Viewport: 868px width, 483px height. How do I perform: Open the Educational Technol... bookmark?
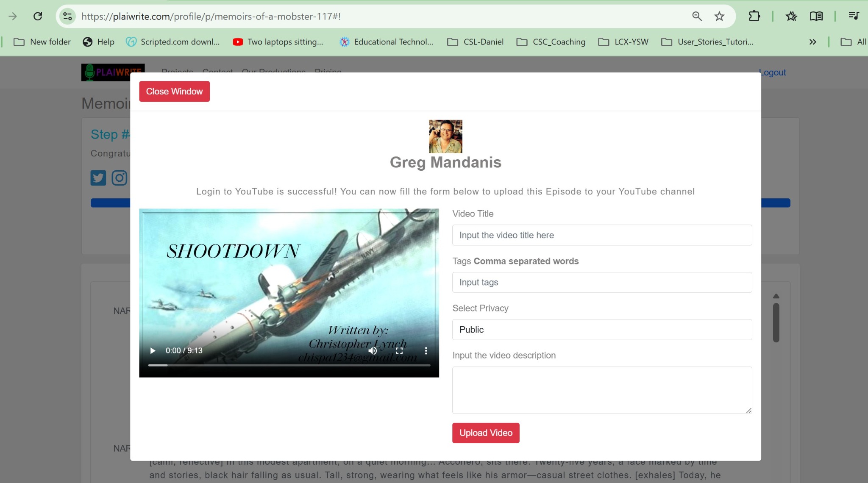[387, 42]
